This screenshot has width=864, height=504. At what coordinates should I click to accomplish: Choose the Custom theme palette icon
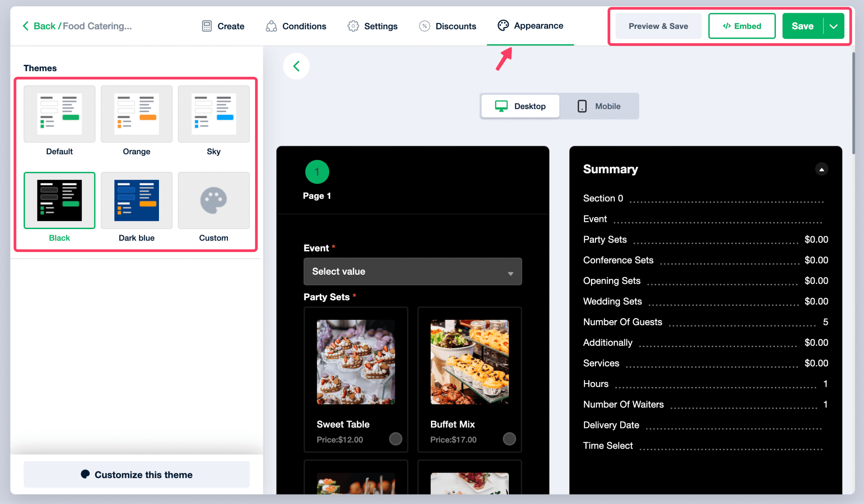pyautogui.click(x=214, y=200)
